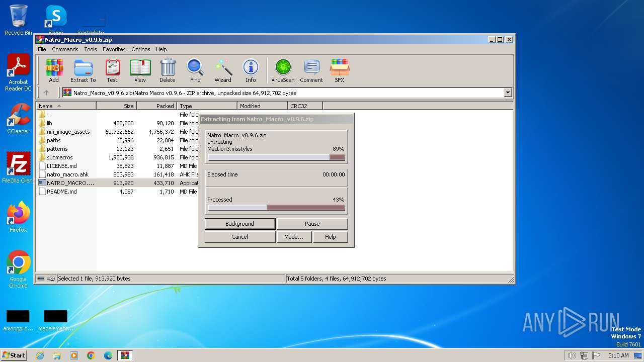
Task: Sort by Name column header
Action: click(66, 106)
